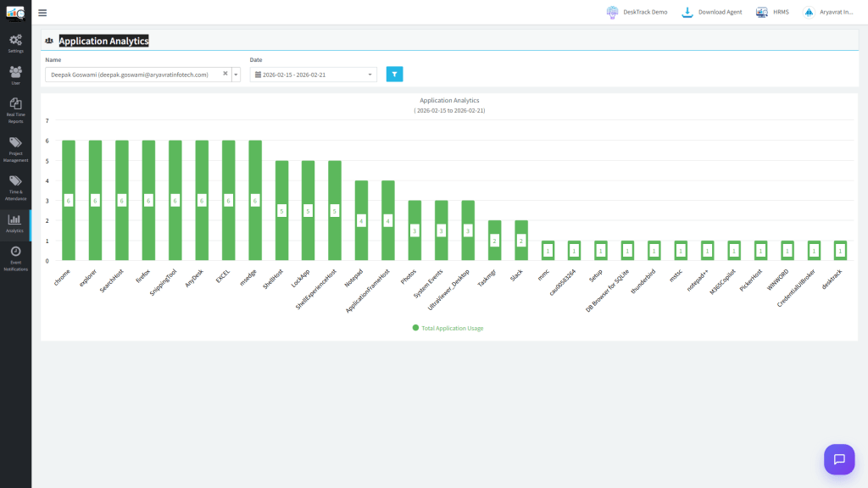Open the date range picker
The height and width of the screenshot is (488, 868).
[311, 74]
